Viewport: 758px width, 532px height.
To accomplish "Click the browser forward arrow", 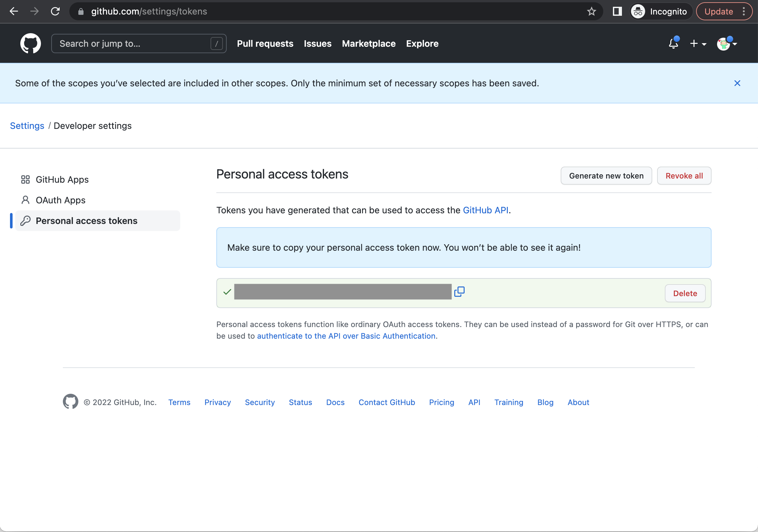I will (34, 12).
